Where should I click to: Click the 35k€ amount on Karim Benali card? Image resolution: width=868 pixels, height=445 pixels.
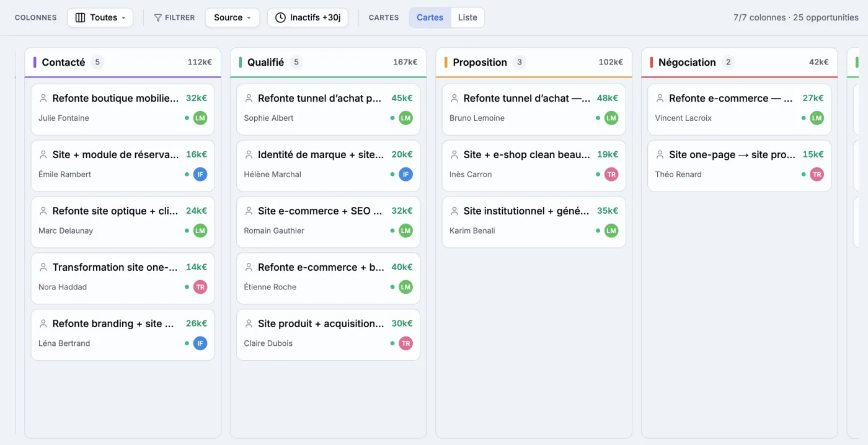[x=608, y=211]
